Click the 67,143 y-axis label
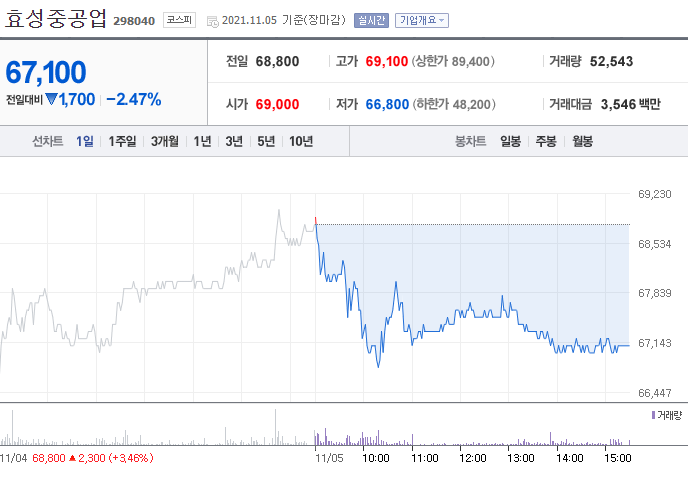Viewport: 688px width, 477px height. click(655, 343)
